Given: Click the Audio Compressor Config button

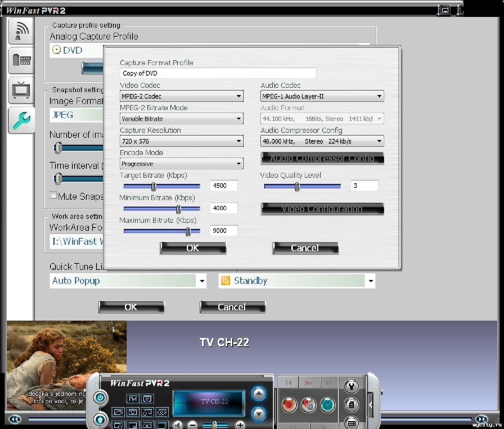Looking at the screenshot, I should 323,158.
